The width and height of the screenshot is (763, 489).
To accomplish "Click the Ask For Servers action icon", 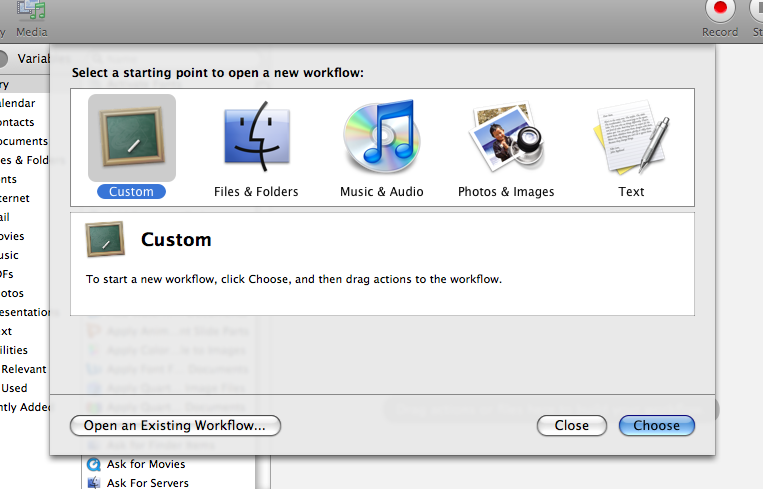I will [x=94, y=483].
